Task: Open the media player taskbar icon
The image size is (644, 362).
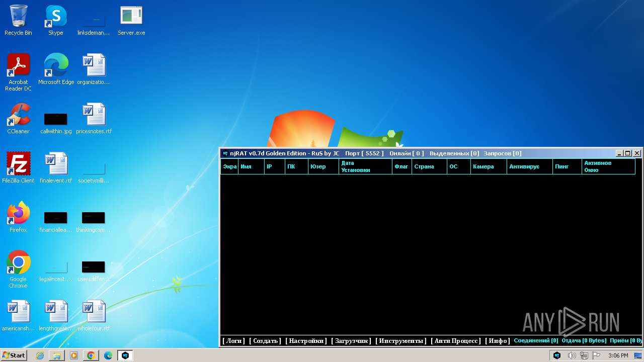Action: pos(74,355)
